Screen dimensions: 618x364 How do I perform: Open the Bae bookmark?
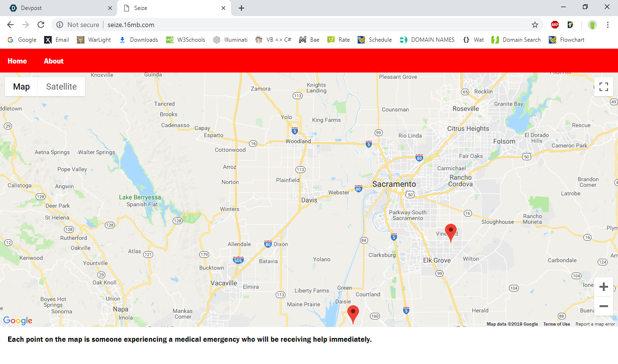[x=309, y=40]
